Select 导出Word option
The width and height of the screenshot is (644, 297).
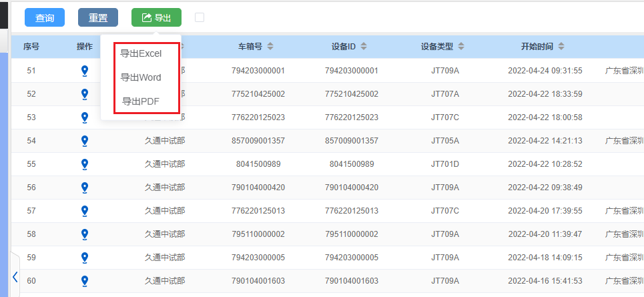(141, 77)
